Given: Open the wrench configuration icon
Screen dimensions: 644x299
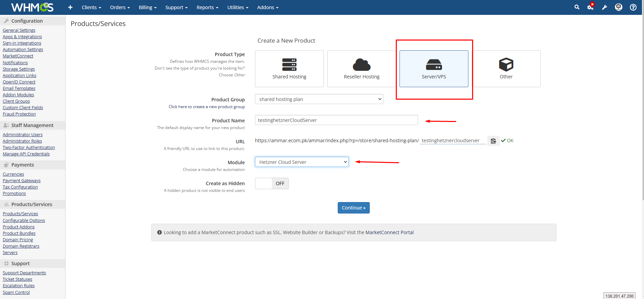Looking at the screenshot, I should point(604,7).
